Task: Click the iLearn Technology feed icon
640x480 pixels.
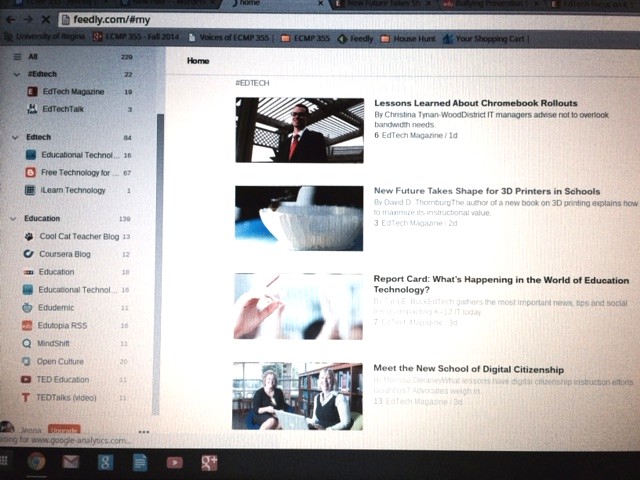Action: tap(30, 190)
